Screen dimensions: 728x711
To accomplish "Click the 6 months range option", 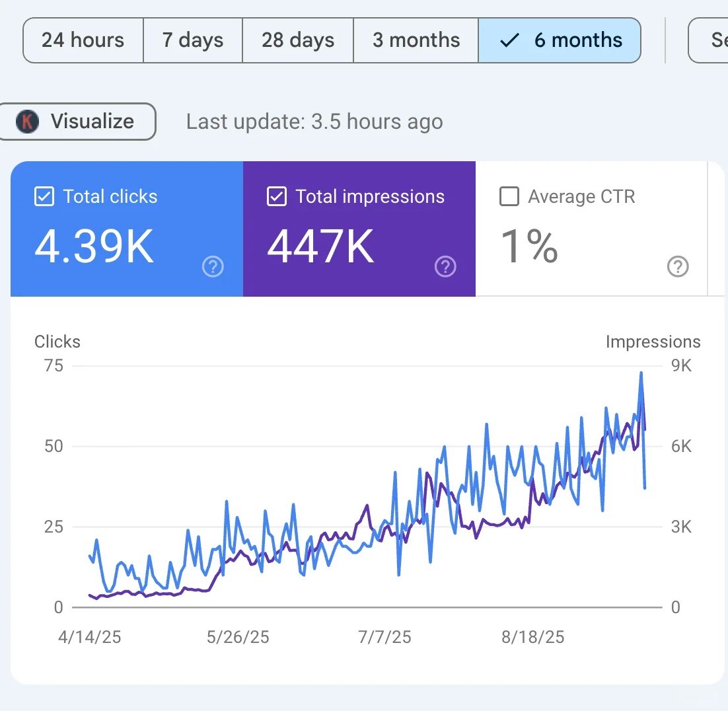I will pyautogui.click(x=560, y=40).
